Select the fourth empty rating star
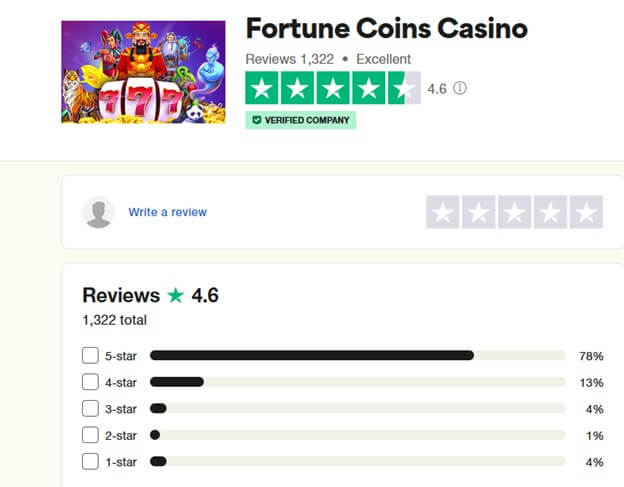The height and width of the screenshot is (487, 624). pyautogui.click(x=550, y=212)
